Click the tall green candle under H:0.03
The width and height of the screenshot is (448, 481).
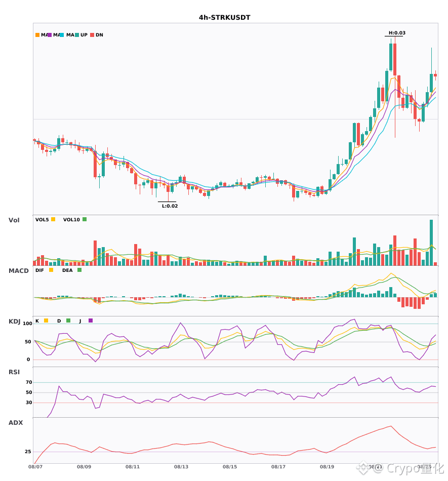391,57
